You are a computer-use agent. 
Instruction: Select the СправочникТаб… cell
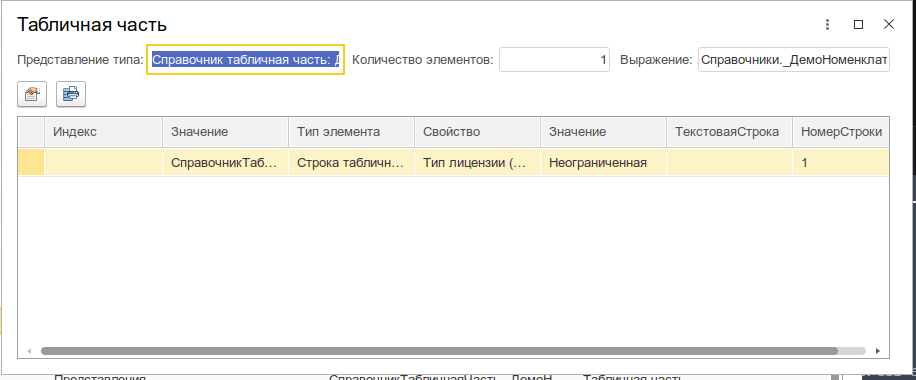pos(225,163)
